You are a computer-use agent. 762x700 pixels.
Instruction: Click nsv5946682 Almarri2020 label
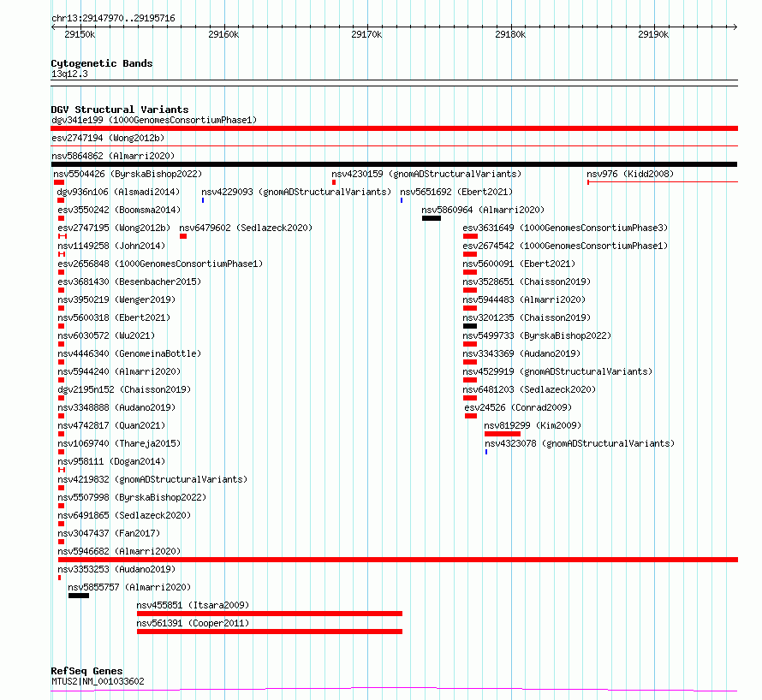(119, 551)
